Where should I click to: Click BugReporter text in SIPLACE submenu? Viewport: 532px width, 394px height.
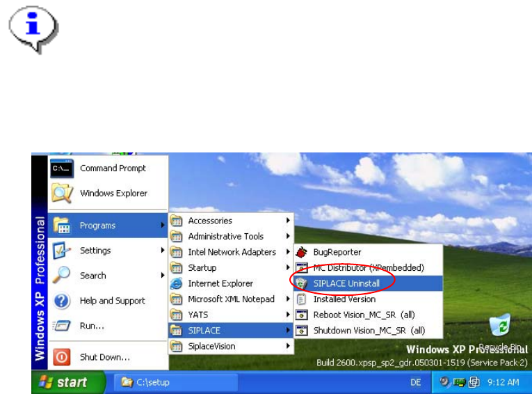[x=337, y=253]
